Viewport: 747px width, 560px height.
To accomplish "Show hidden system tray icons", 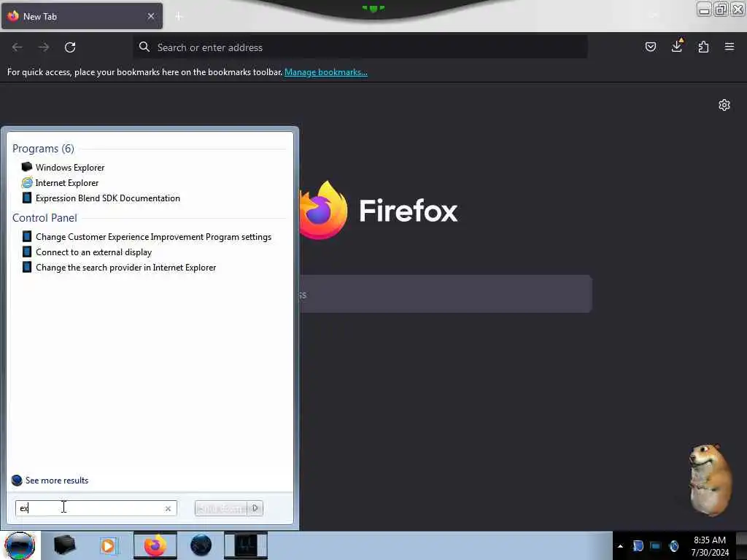I will pos(620,546).
